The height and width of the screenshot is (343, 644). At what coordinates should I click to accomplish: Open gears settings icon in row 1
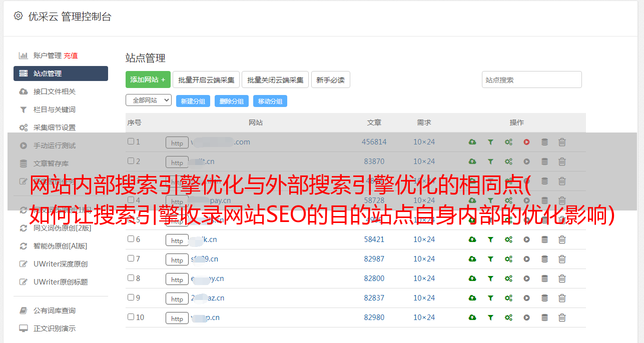point(508,142)
